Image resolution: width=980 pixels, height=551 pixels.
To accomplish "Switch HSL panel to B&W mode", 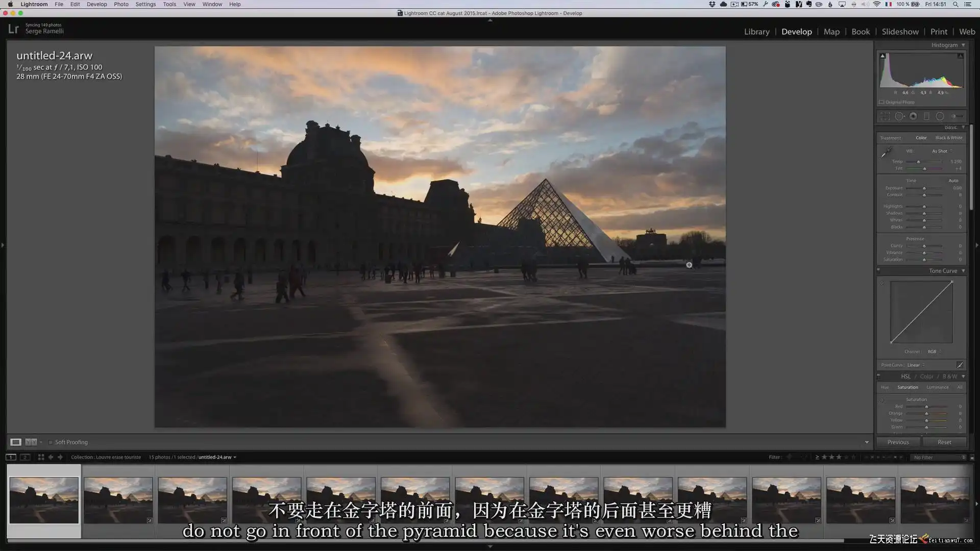I will [949, 377].
